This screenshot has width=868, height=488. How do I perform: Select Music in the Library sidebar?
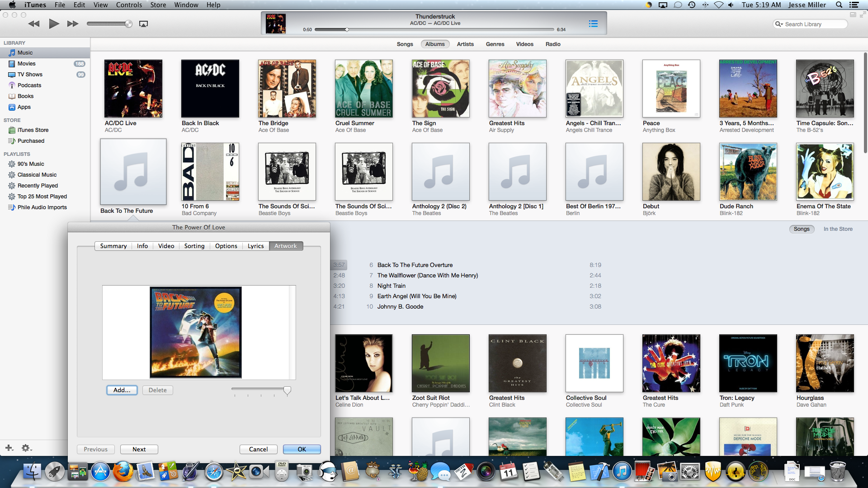click(45, 53)
